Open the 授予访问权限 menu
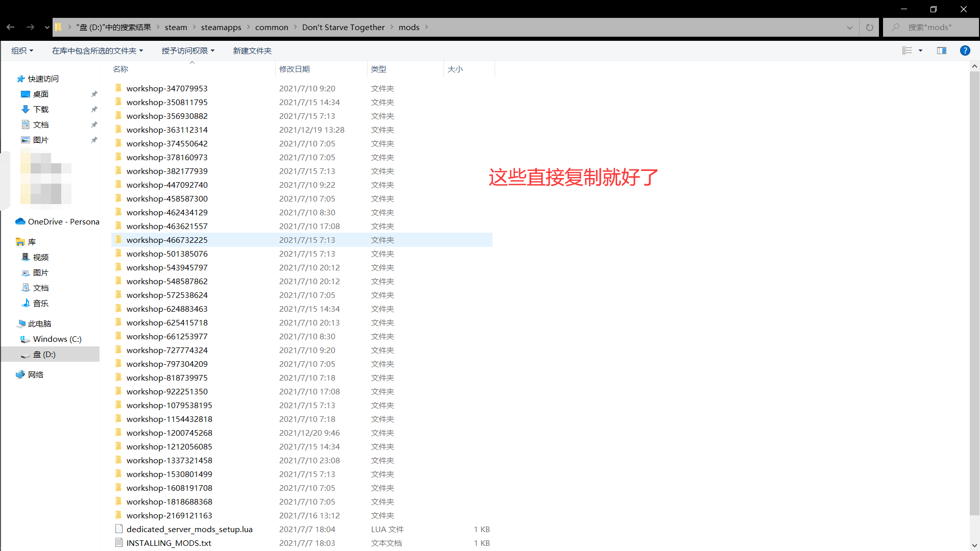Viewport: 980px width, 551px height. point(187,51)
